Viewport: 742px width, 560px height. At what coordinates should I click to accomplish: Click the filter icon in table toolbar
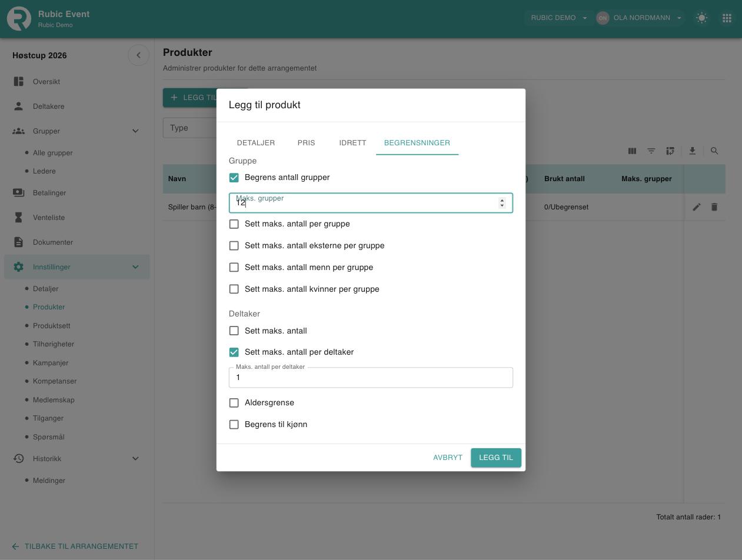click(x=651, y=151)
